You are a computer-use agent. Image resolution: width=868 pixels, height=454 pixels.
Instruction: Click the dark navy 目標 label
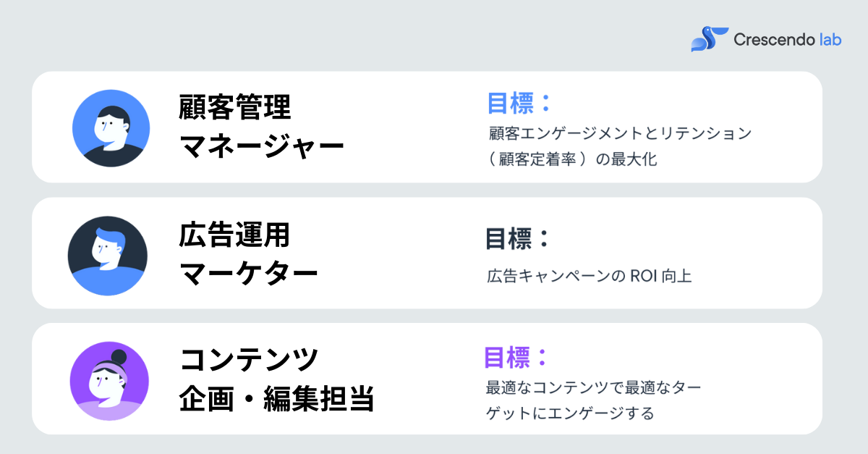point(517,238)
